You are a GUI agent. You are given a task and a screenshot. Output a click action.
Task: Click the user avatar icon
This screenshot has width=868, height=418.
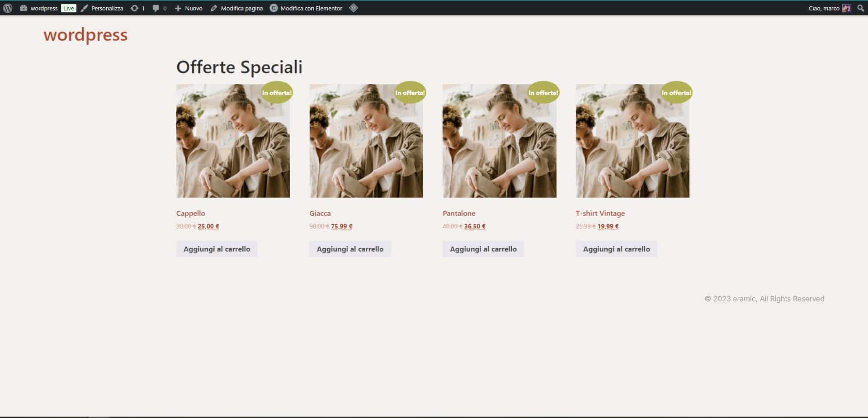(846, 8)
